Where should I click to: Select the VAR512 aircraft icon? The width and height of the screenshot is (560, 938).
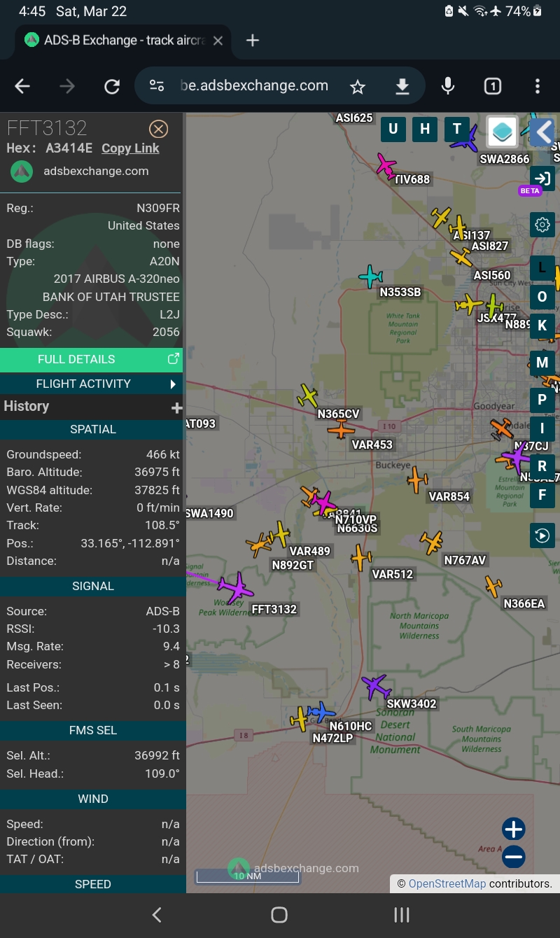(361, 558)
